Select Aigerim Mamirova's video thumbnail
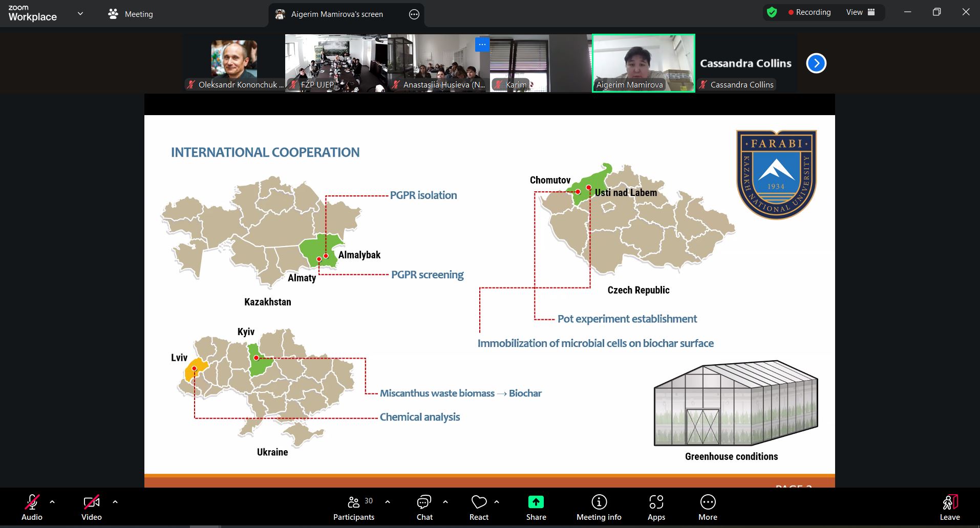This screenshot has height=528, width=980. coord(643,63)
